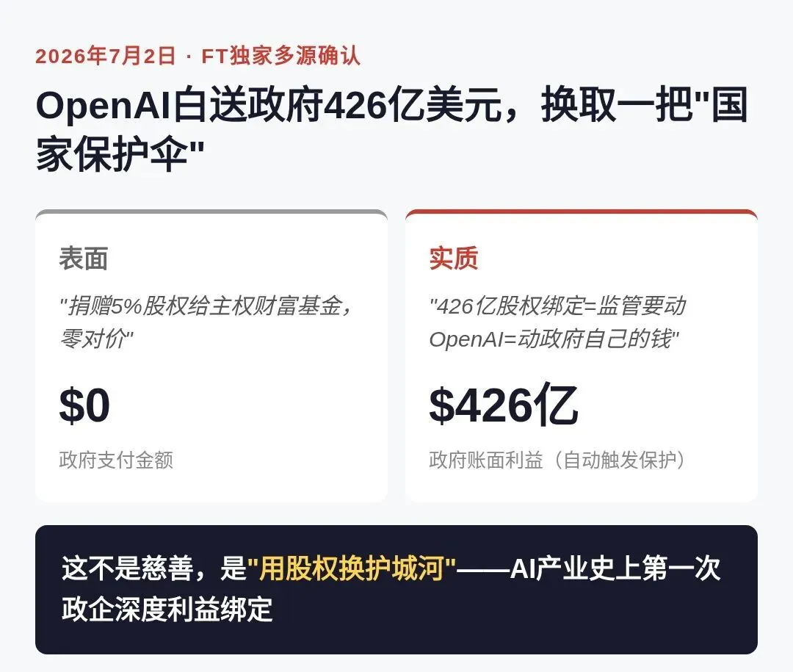This screenshot has width=793, height=672.
Task: Select the 捐赠5%股权给主权财富基金 quote line
Action: tap(206, 306)
